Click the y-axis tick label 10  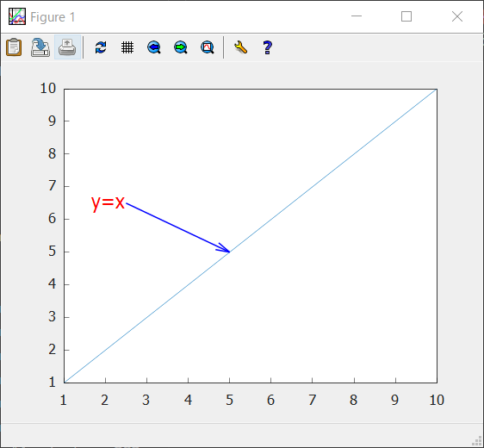pyautogui.click(x=48, y=88)
